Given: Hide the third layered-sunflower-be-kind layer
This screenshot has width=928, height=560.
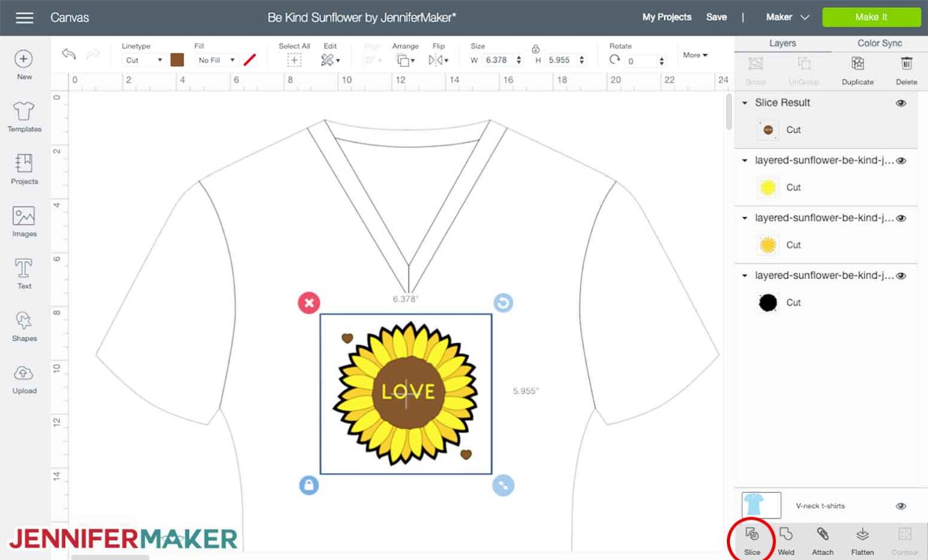Looking at the screenshot, I should pyautogui.click(x=901, y=275).
